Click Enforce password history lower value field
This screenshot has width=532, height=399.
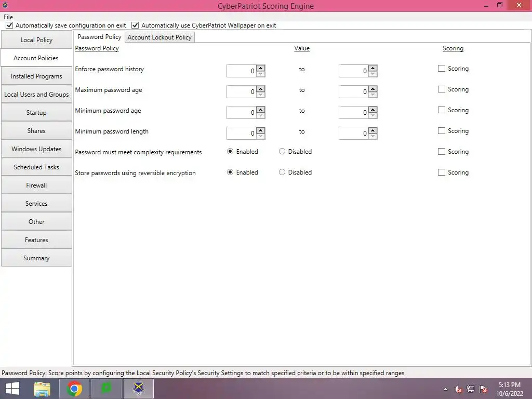[x=241, y=71]
